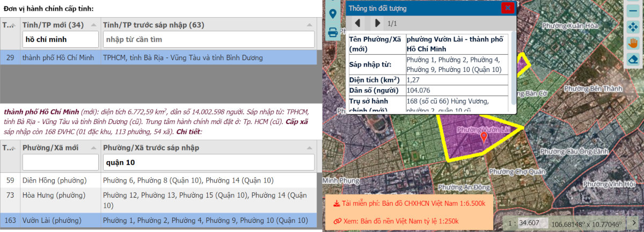Click Phường An Đông label on map

[464, 187]
